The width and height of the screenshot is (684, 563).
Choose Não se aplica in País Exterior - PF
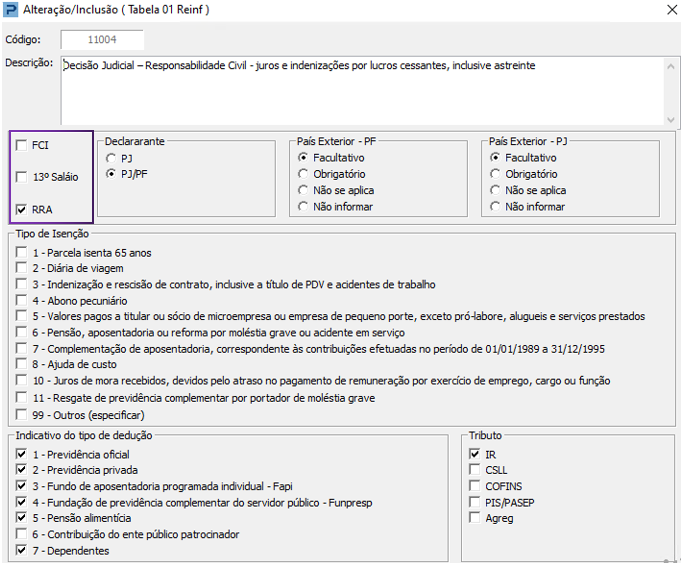(303, 190)
